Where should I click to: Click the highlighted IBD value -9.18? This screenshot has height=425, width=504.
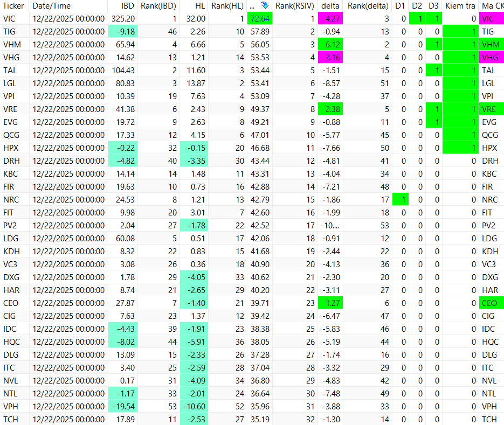click(x=123, y=31)
